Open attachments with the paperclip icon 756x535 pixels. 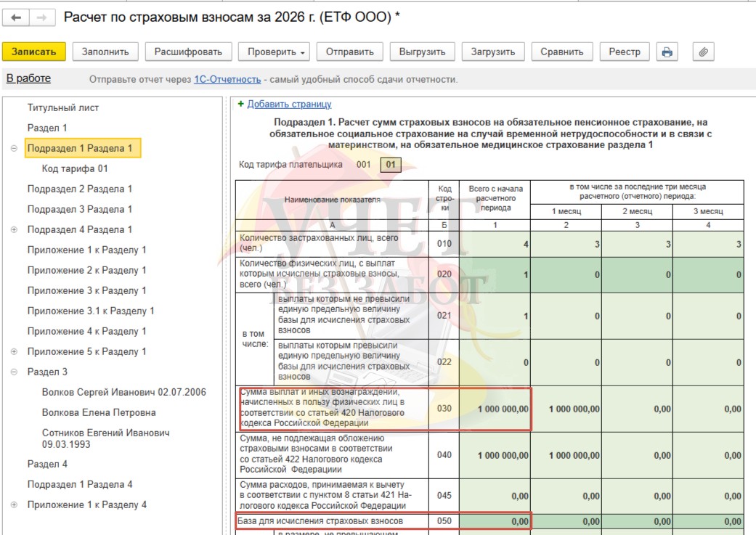point(704,52)
